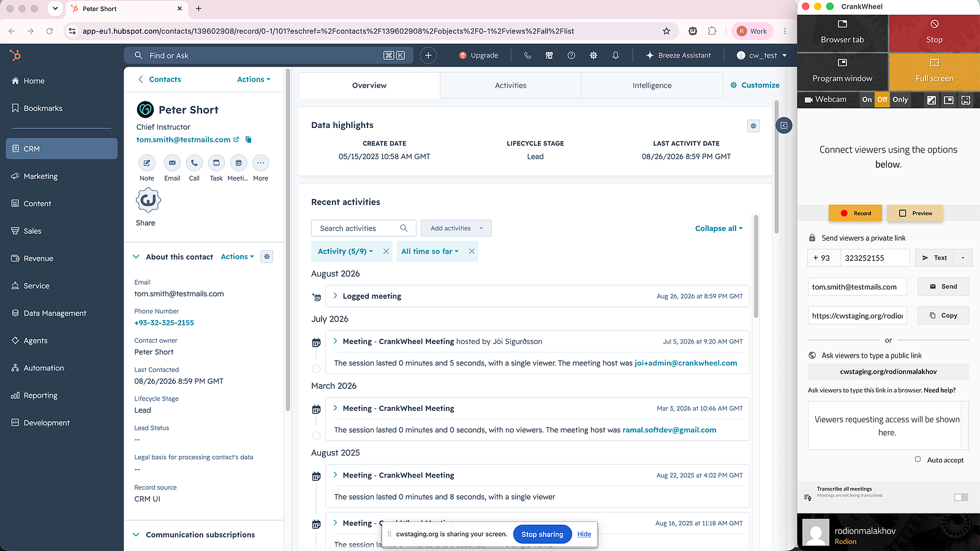This screenshot has height=551, width=980.
Task: Open the Help question mark icon
Action: 571,55
